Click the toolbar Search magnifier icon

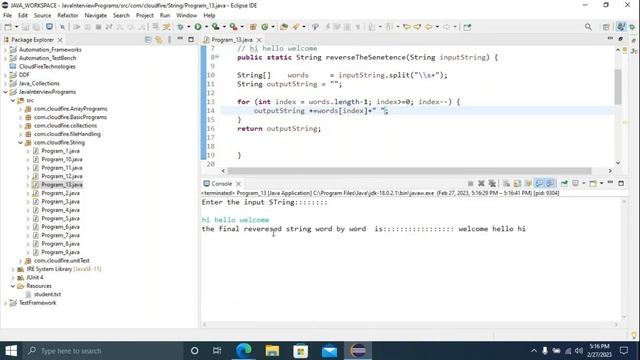click(588, 27)
